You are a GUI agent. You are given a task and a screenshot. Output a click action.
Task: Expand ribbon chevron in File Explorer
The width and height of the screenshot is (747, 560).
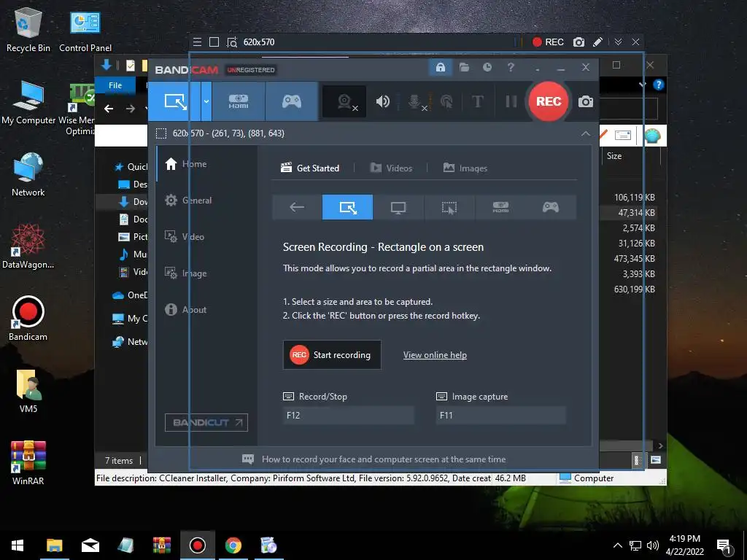(x=643, y=85)
